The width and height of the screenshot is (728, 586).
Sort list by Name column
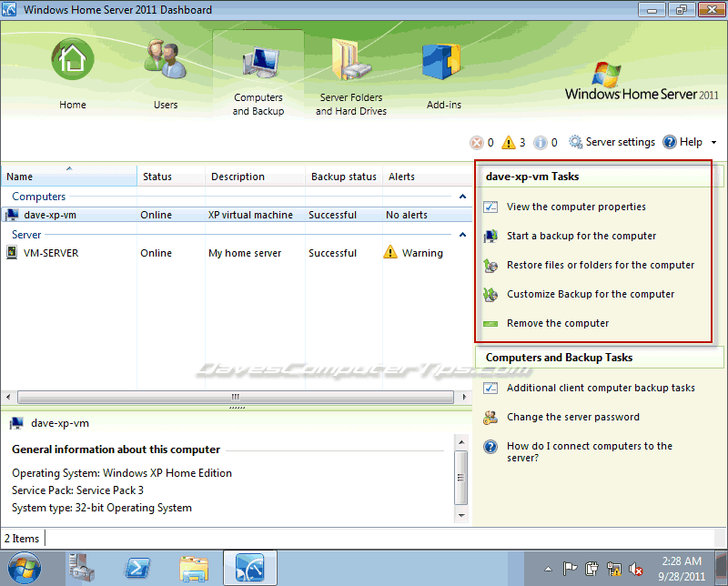coord(69,177)
